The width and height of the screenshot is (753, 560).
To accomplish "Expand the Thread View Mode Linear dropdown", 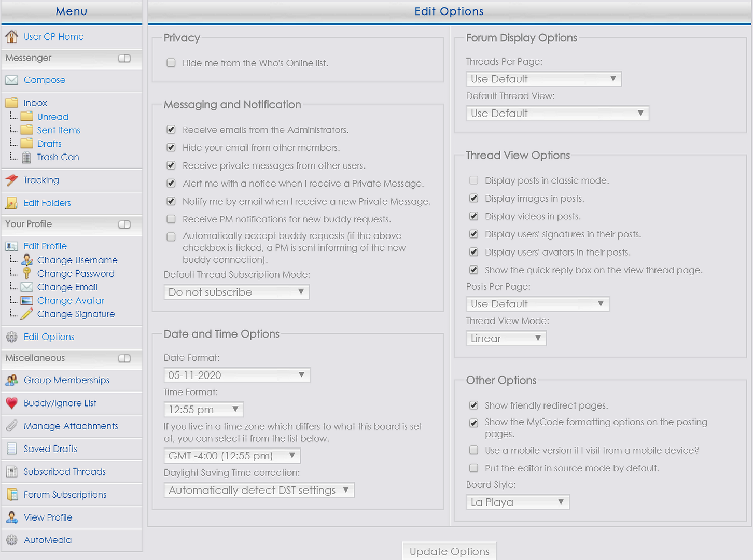I will [x=506, y=338].
